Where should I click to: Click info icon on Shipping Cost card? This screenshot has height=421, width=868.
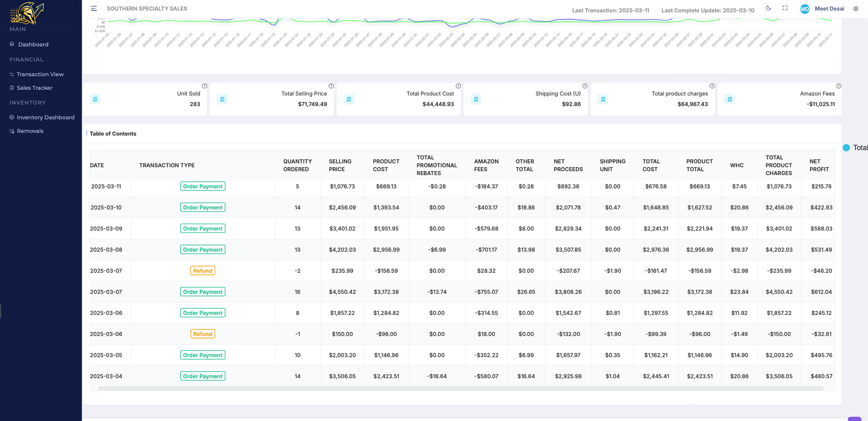coord(585,86)
